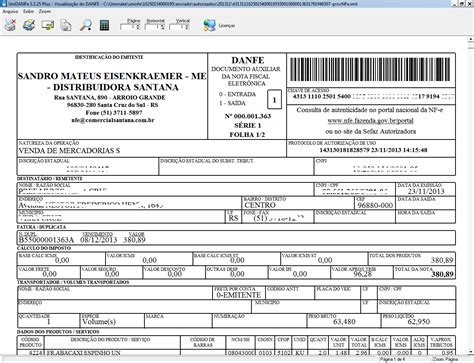Click the vertical scrollbar up arrow

(x=471, y=40)
